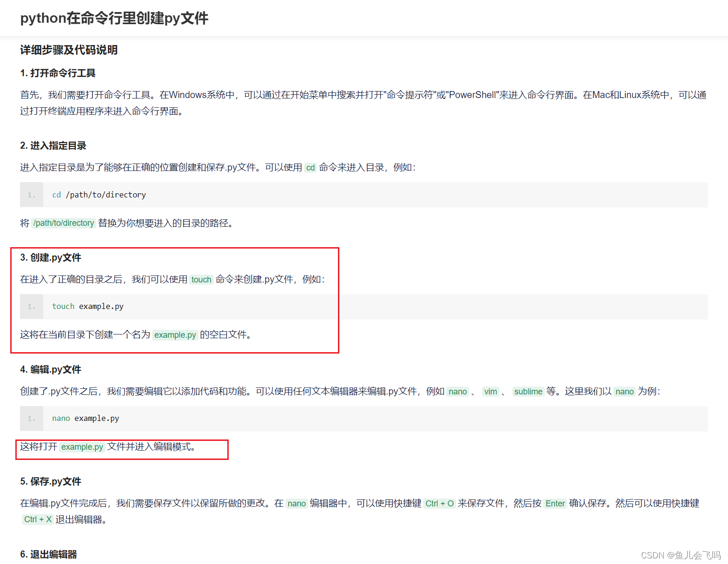The width and height of the screenshot is (728, 564).
Task: Click the Enter shortcut tag
Action: 555,503
